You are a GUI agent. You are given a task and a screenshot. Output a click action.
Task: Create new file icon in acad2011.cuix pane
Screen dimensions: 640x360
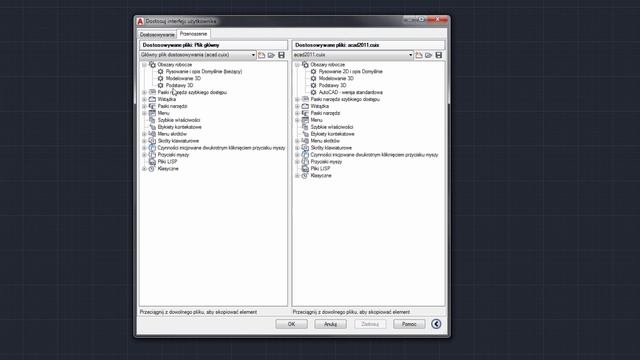click(419, 55)
